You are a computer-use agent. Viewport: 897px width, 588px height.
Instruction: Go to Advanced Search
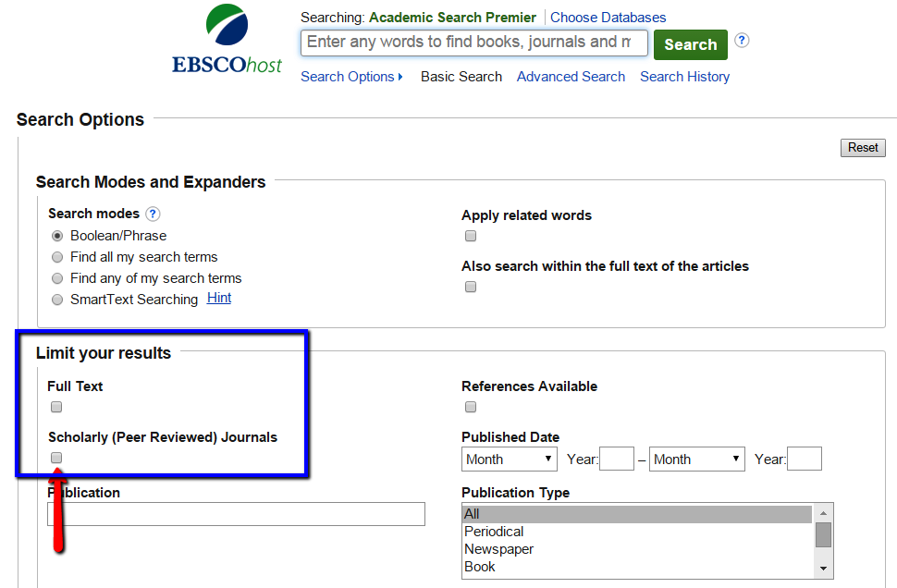pos(571,77)
